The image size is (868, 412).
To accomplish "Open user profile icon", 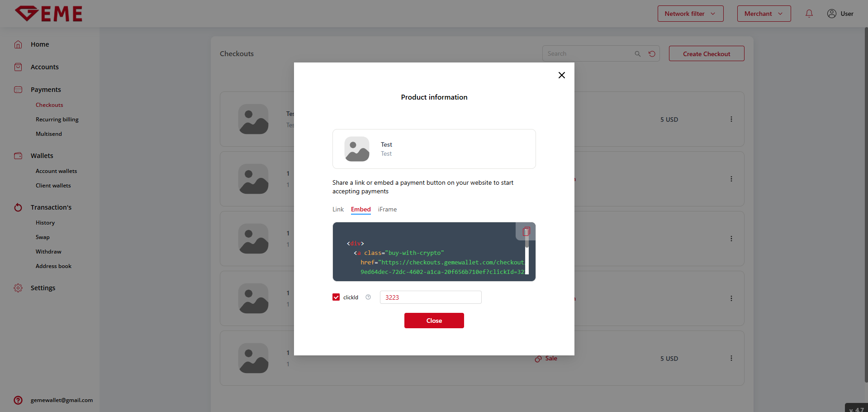I will click(x=831, y=14).
